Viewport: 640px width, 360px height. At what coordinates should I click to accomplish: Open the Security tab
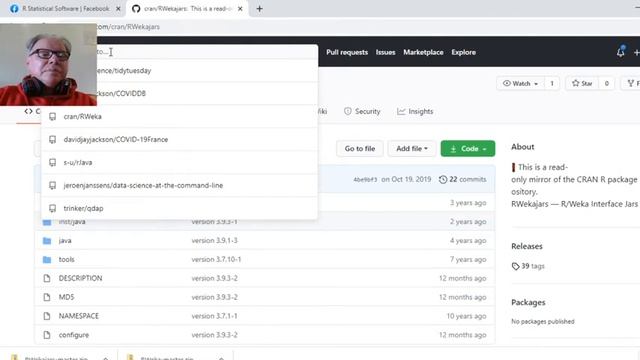tap(362, 111)
